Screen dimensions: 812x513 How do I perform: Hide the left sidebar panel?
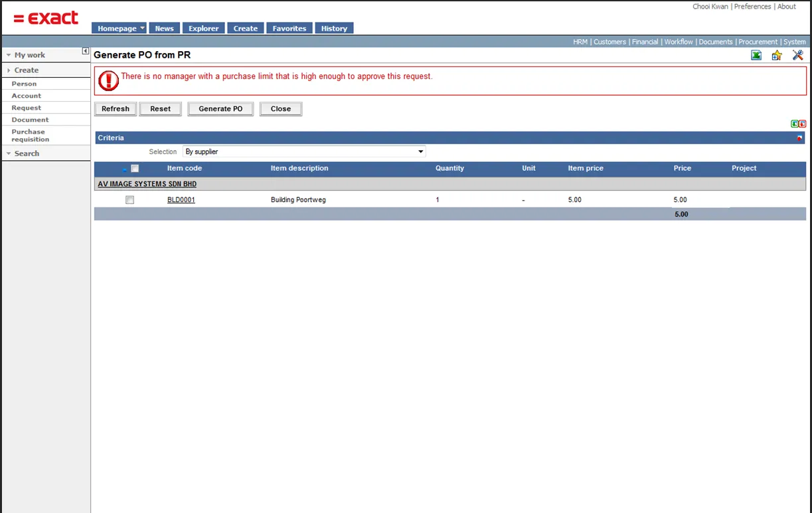85,51
